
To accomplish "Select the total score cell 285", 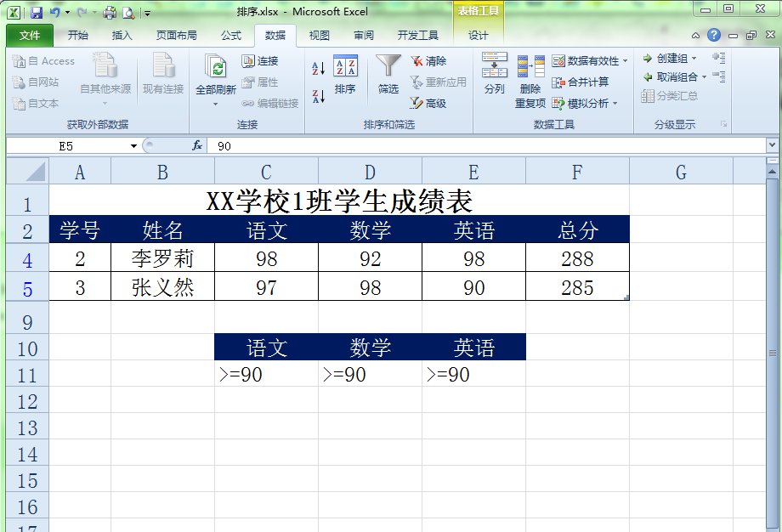I will tap(577, 286).
